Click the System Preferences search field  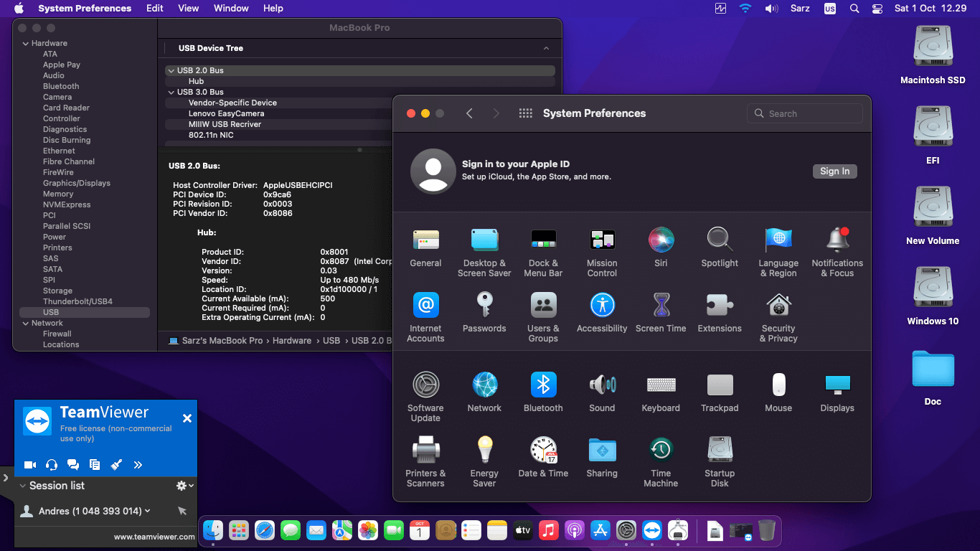click(x=805, y=113)
